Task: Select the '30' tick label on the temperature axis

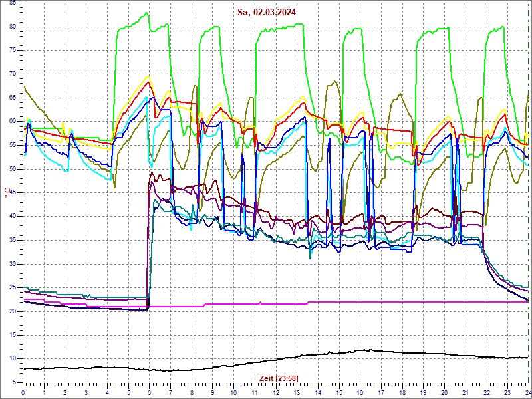Action: 13,264
